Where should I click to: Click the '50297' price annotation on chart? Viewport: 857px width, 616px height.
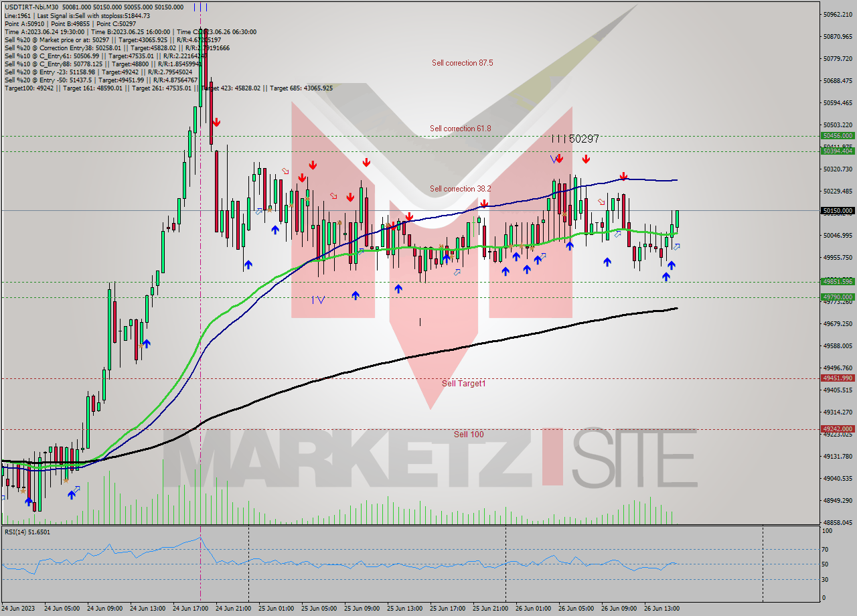tap(584, 139)
